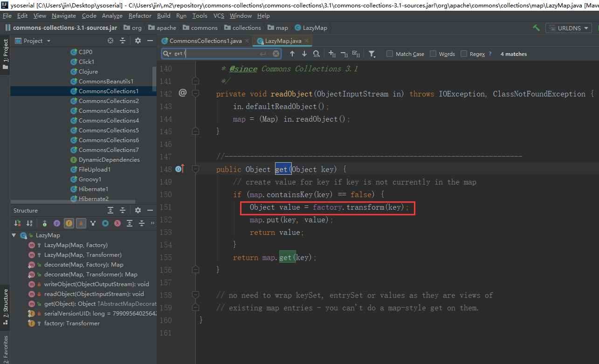Open the Refactor menu

coord(140,15)
